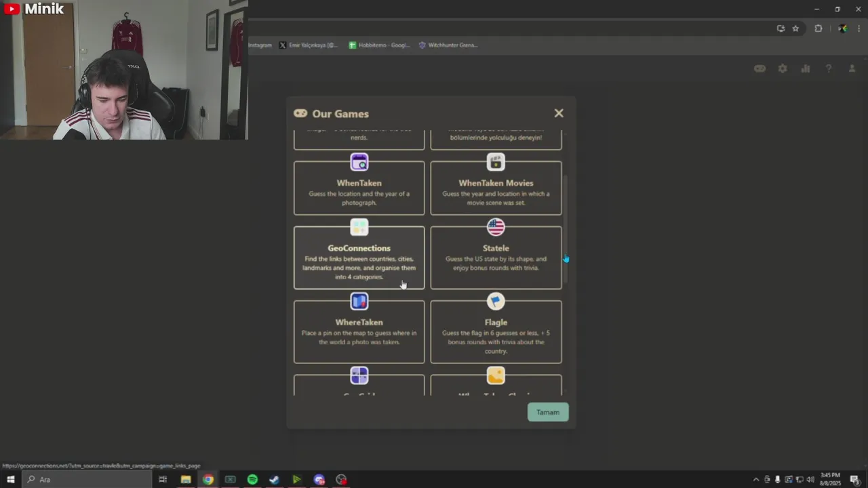
Task: Click the YouTube logo next to Minik
Action: pyautogui.click(x=12, y=9)
